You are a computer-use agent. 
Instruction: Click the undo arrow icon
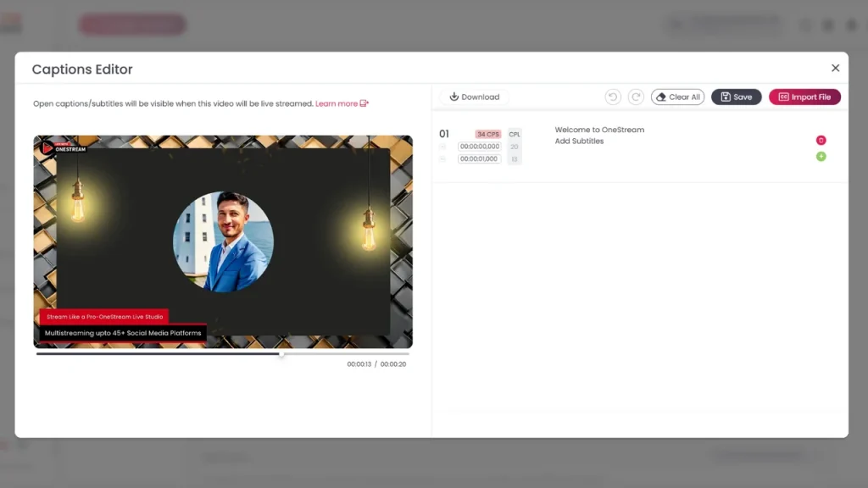[613, 97]
